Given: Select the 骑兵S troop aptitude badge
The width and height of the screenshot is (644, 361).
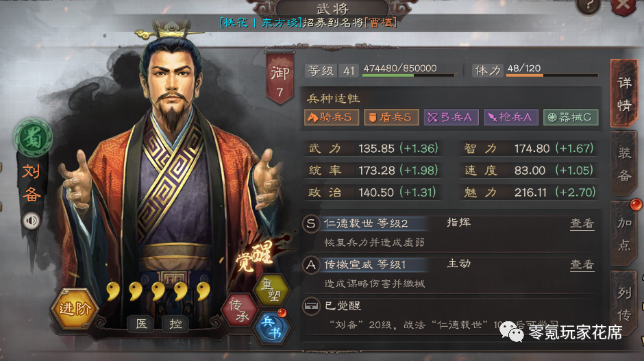Looking at the screenshot, I should (x=332, y=117).
